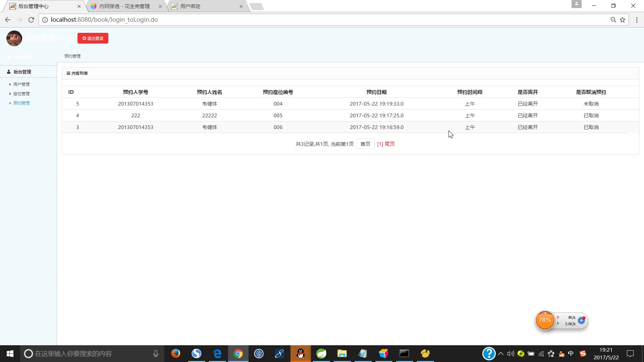Click the 退出登录 logout button
The height and width of the screenshot is (362, 644).
[x=93, y=38]
